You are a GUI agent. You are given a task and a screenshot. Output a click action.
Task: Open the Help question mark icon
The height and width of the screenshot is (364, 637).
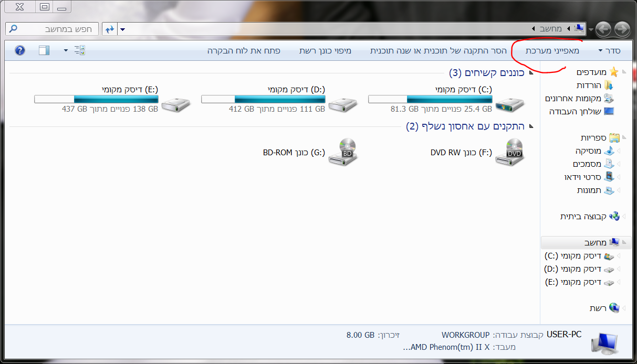click(20, 50)
